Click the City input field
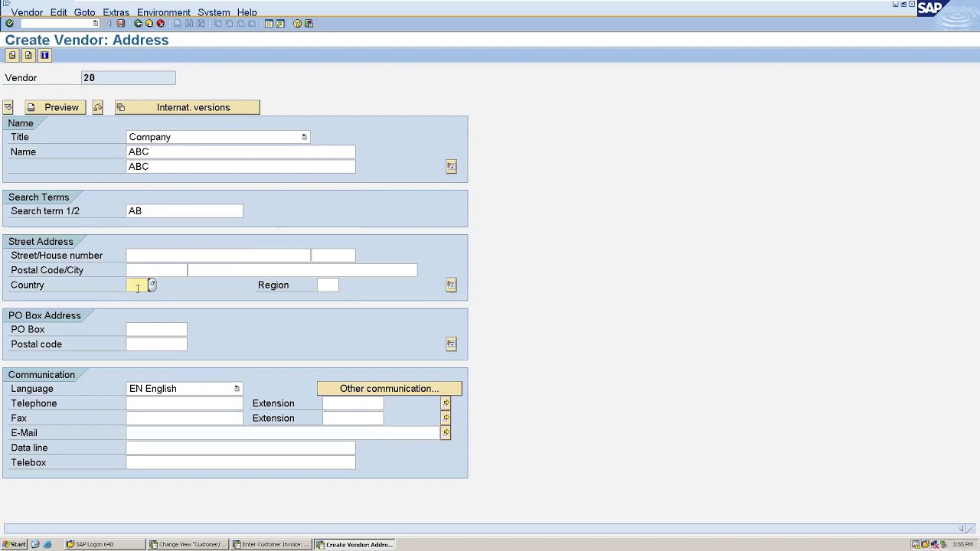Viewport: 980px width, 551px height. [302, 270]
